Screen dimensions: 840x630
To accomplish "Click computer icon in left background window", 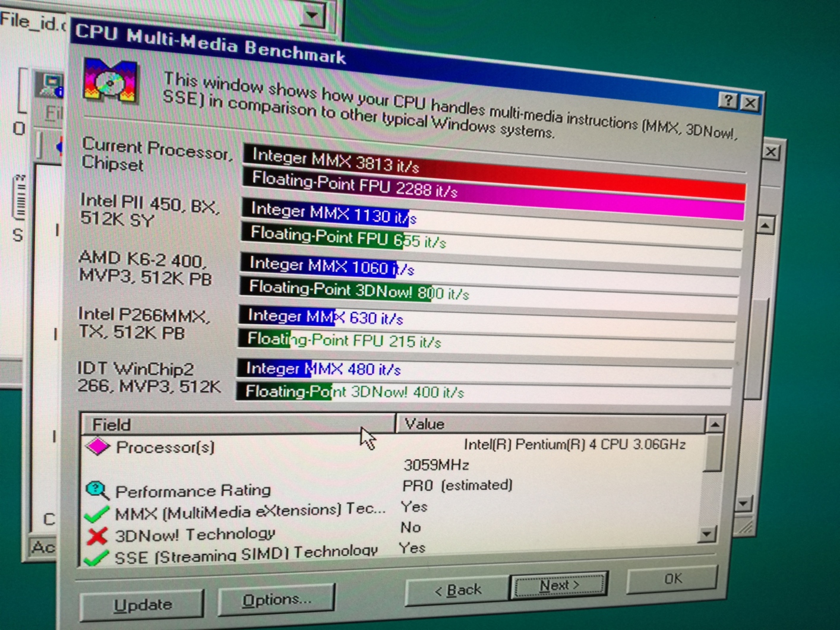I will pyautogui.click(x=49, y=85).
